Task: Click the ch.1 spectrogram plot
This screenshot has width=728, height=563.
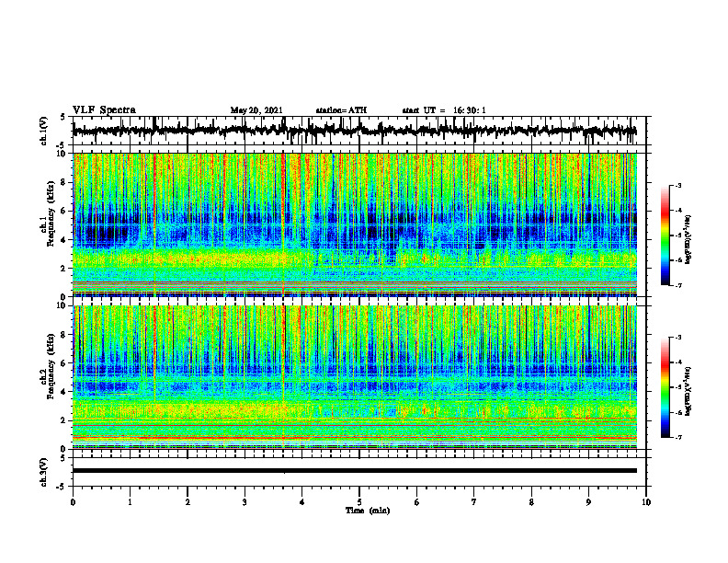Action: tap(355, 224)
